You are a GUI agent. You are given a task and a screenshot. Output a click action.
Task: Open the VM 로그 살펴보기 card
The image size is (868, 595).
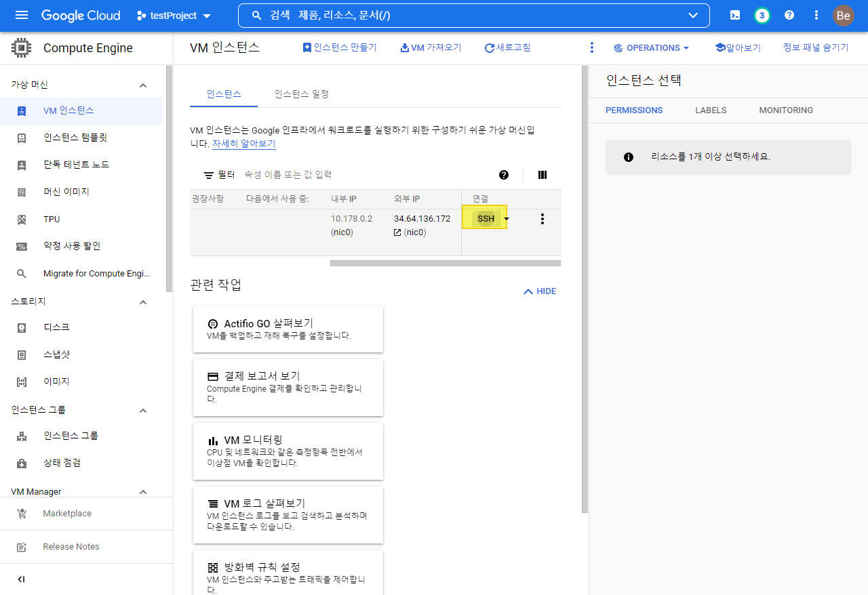pyautogui.click(x=288, y=515)
